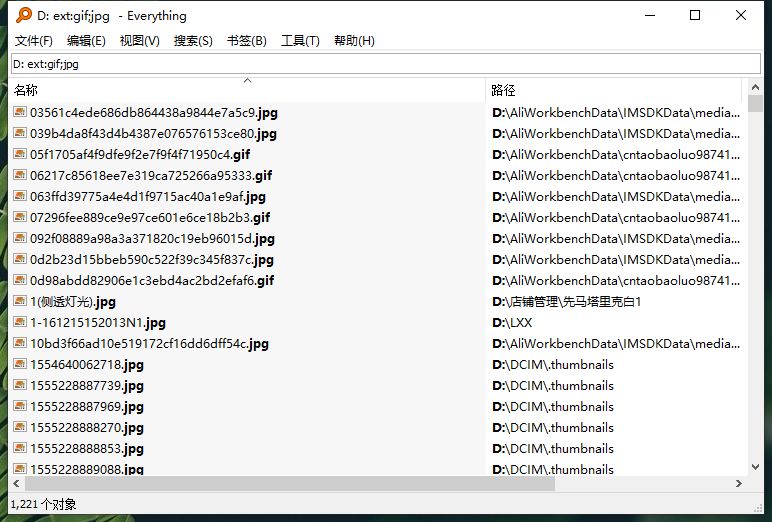Select file name 1(侧透灯光).jpg
Viewport: 772px width, 522px height.
click(x=73, y=302)
